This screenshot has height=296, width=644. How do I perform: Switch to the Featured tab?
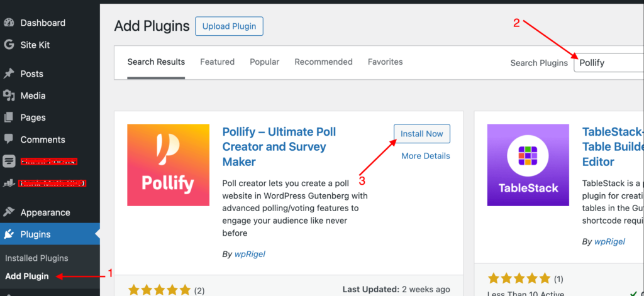(217, 62)
